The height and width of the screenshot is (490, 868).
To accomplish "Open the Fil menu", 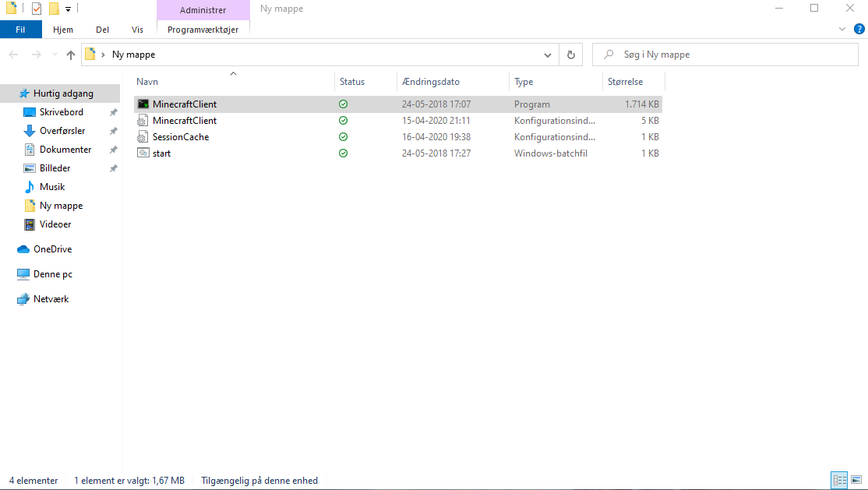I will coord(20,29).
